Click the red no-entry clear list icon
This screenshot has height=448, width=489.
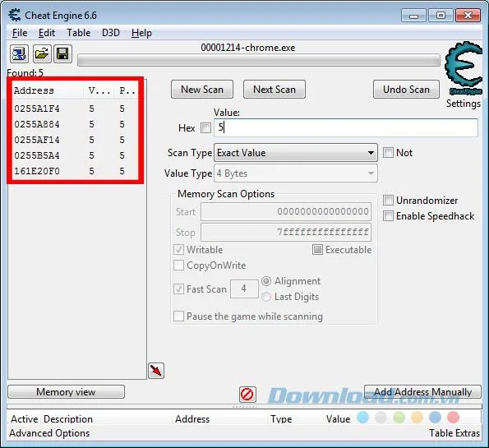[x=247, y=395]
